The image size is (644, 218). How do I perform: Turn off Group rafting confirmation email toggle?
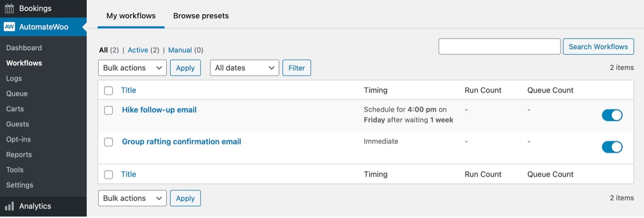(x=612, y=147)
